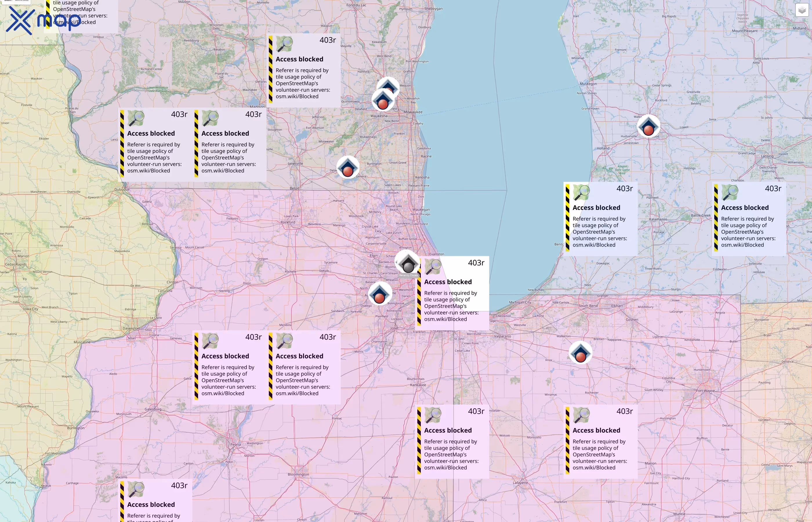The image size is (812, 522).
Task: Click the Davenport city label
Action: click(131, 328)
